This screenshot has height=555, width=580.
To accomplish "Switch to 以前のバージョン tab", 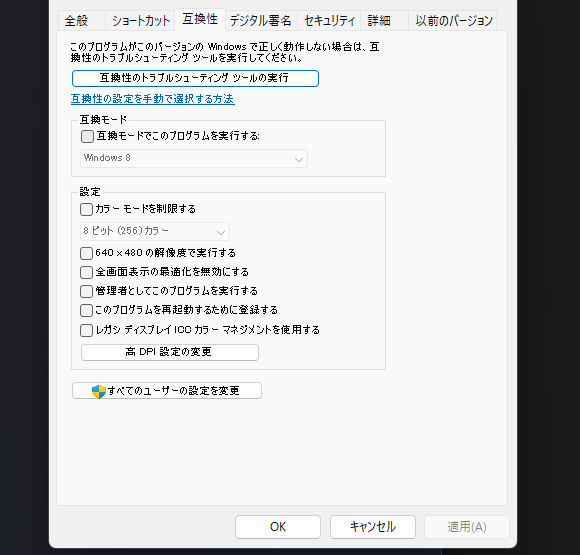I will click(453, 20).
